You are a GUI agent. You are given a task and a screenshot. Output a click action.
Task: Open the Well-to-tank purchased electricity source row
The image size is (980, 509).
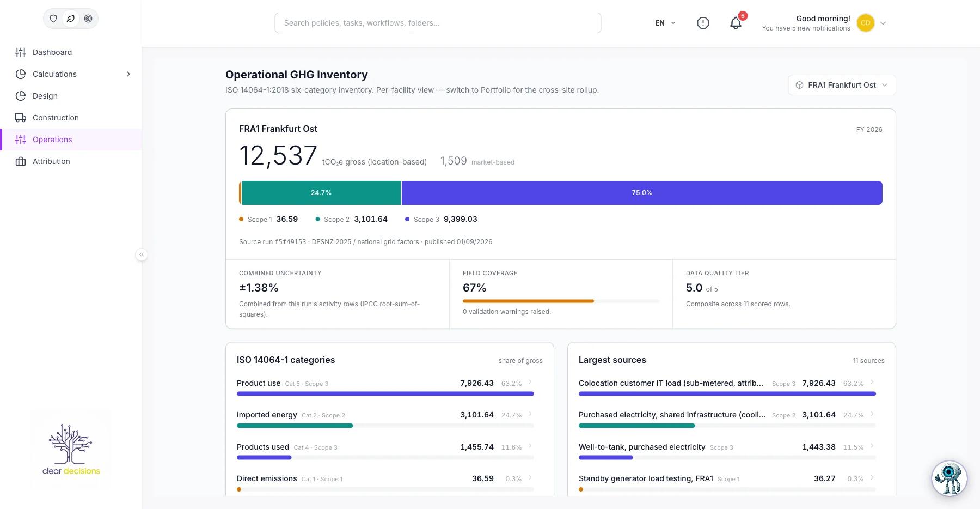pyautogui.click(x=727, y=450)
